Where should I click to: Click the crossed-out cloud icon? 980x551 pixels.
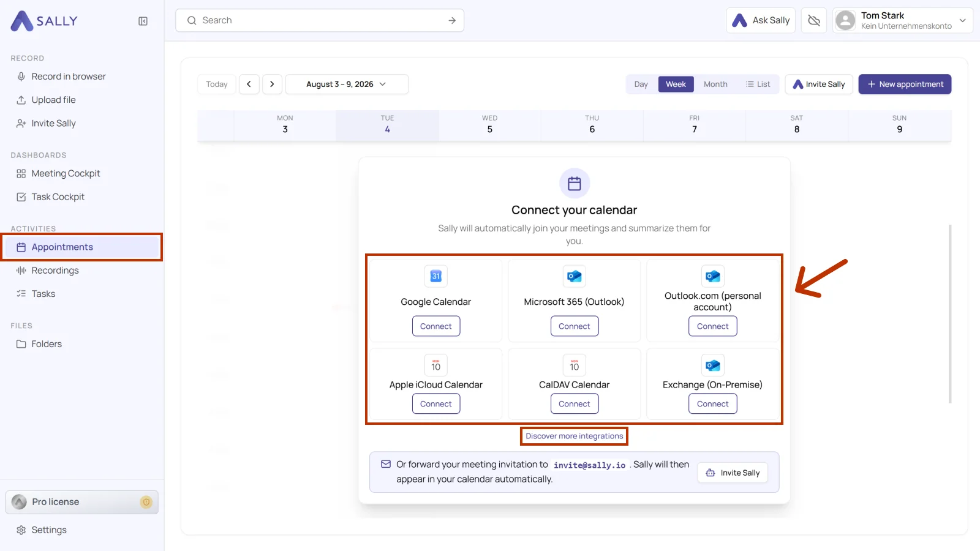(x=814, y=20)
